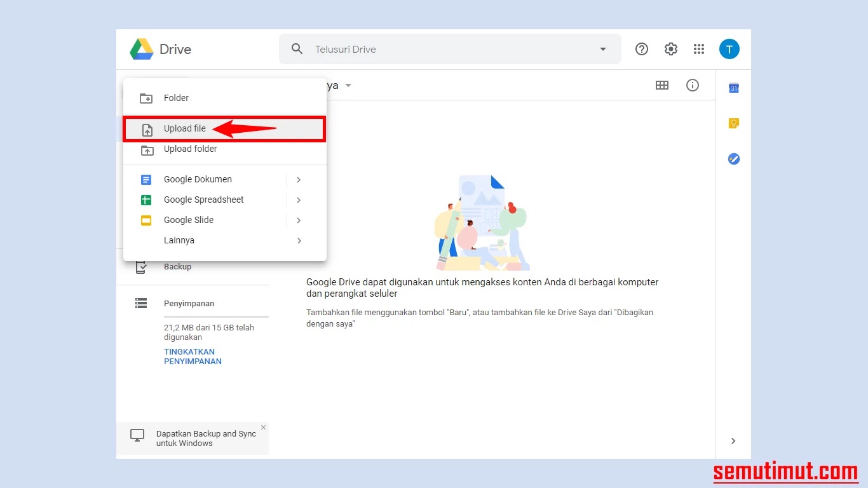Click the Backup sidebar icon
This screenshot has height=488, width=868.
[141, 268]
